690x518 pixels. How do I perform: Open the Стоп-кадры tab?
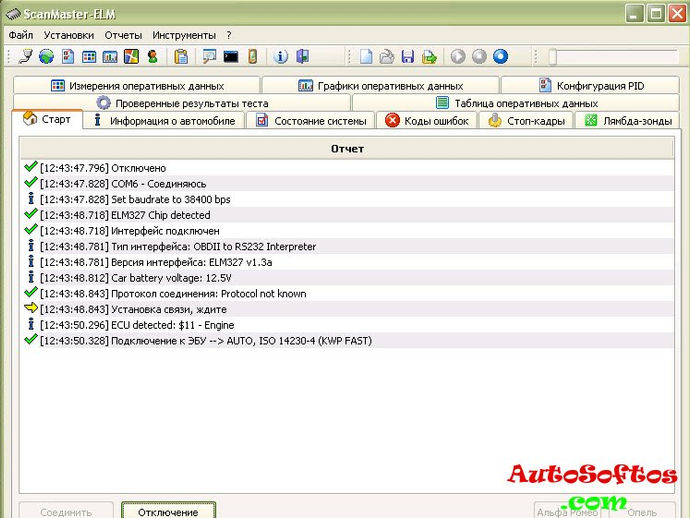pyautogui.click(x=526, y=121)
